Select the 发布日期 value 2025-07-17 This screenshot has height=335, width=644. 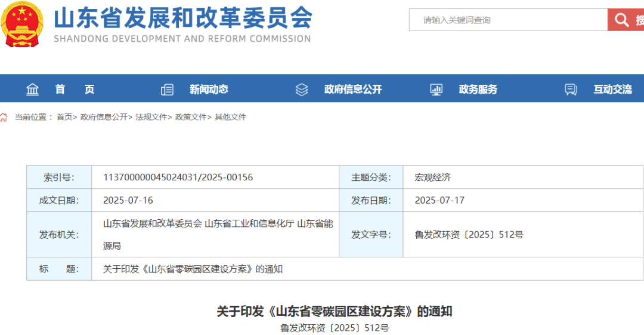click(439, 201)
